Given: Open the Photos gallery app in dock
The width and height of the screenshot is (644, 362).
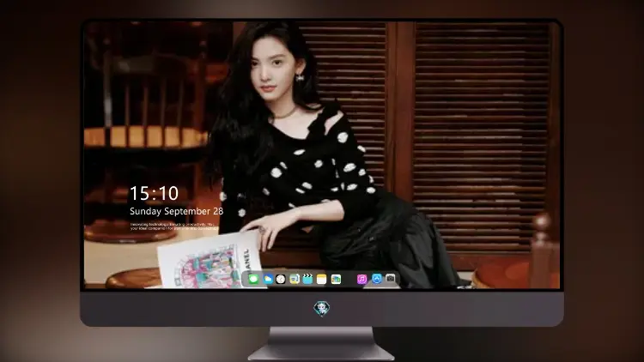Looking at the screenshot, I should click(x=336, y=279).
